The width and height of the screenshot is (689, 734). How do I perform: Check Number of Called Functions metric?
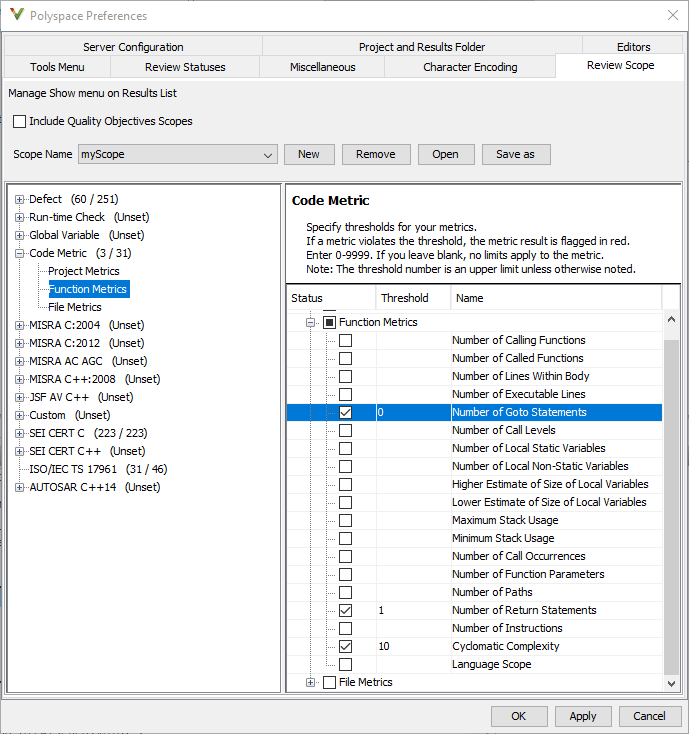pos(345,359)
